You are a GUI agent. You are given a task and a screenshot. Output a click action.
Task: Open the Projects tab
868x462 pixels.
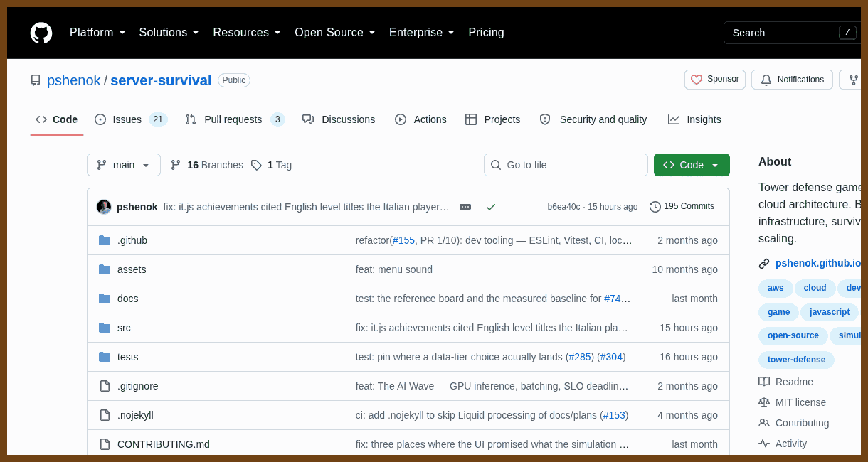pos(492,119)
